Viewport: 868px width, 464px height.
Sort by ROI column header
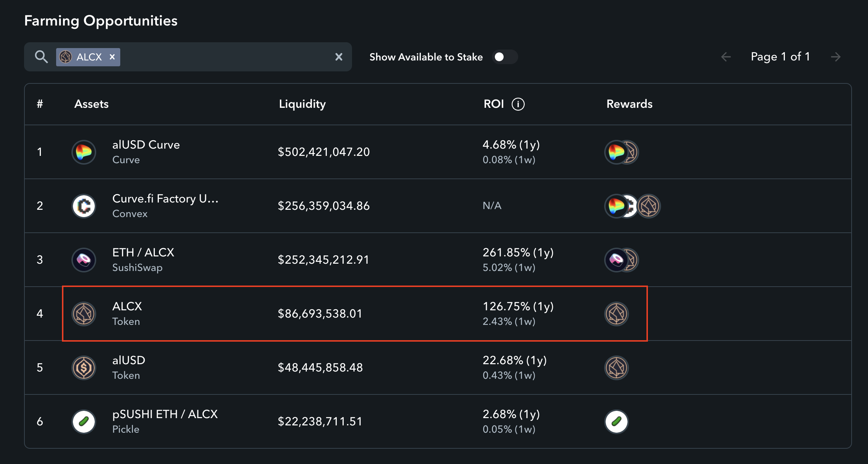click(x=494, y=104)
